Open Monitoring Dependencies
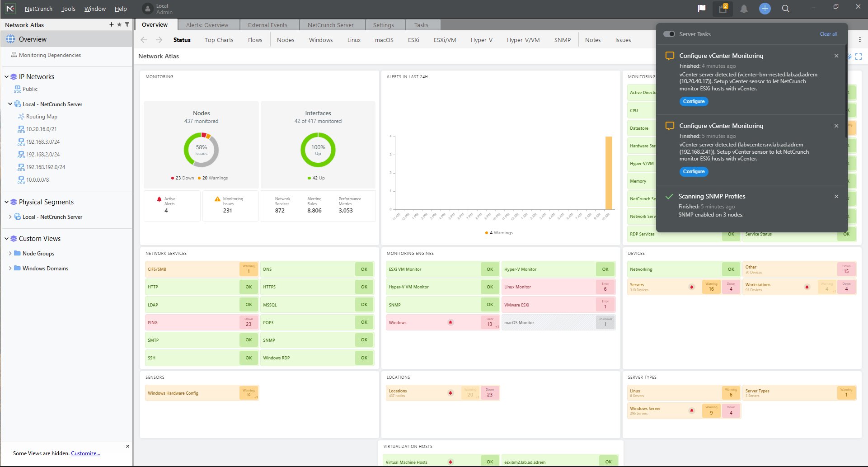 click(50, 55)
